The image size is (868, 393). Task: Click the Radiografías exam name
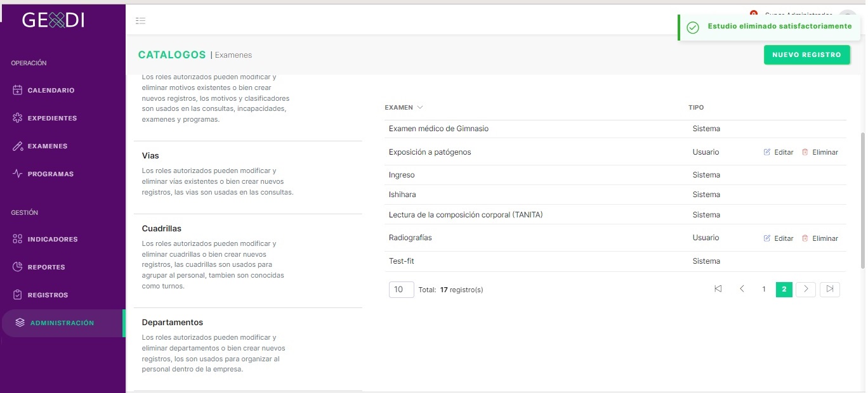pos(411,238)
